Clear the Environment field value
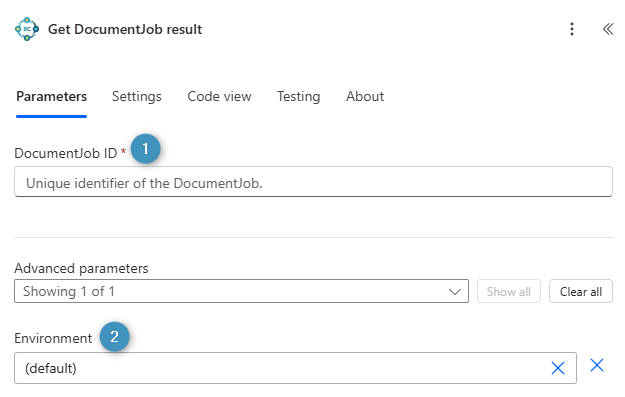 pos(558,368)
